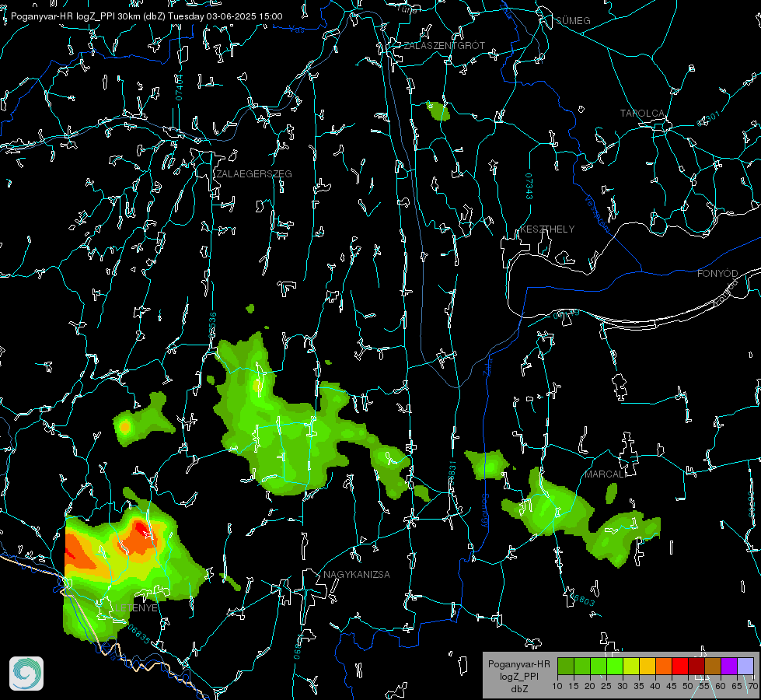Click the 'KESZTHELY' town label
Viewport: 761px width, 700px height.
point(547,229)
